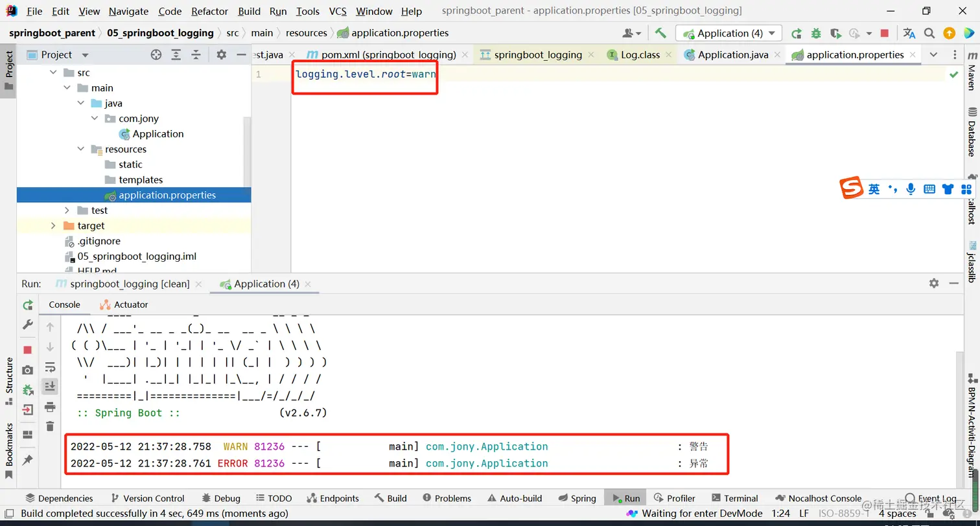Open the Application (4) run configuration dropdown
980x526 pixels.
point(729,33)
